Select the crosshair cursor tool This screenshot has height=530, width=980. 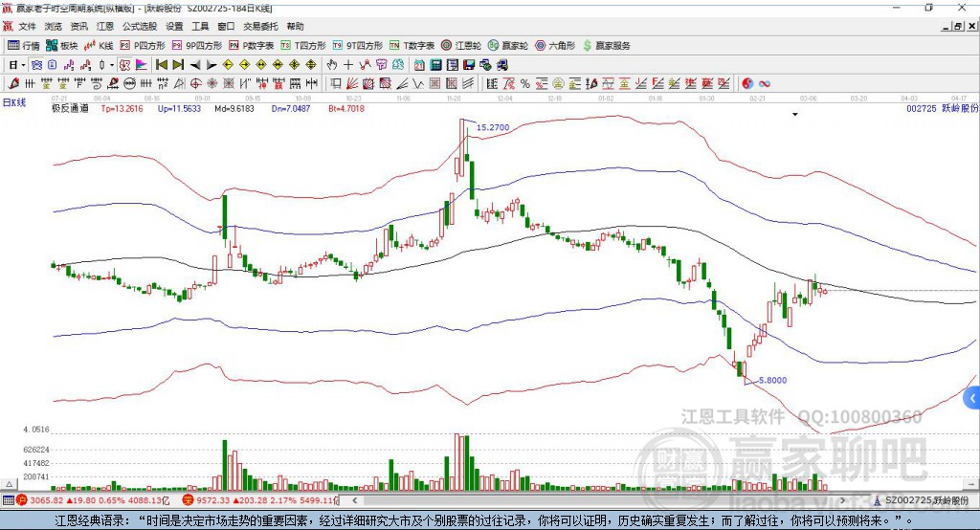348,65
